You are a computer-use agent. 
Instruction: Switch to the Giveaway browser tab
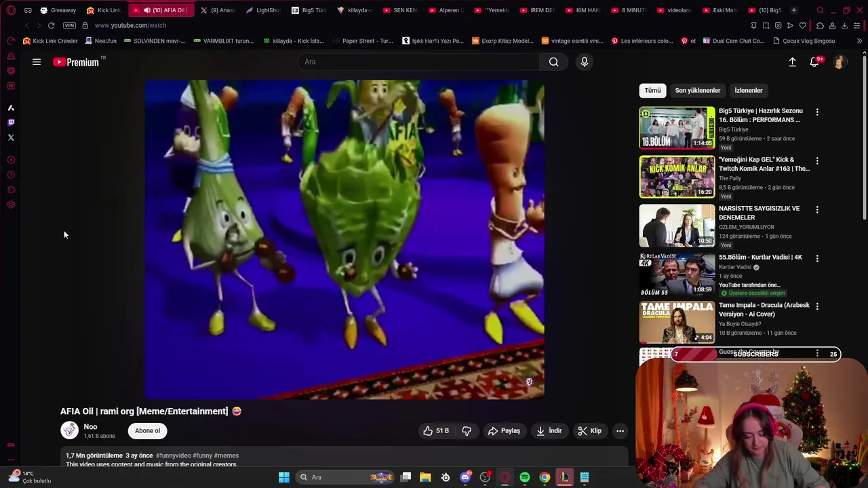[x=58, y=10]
